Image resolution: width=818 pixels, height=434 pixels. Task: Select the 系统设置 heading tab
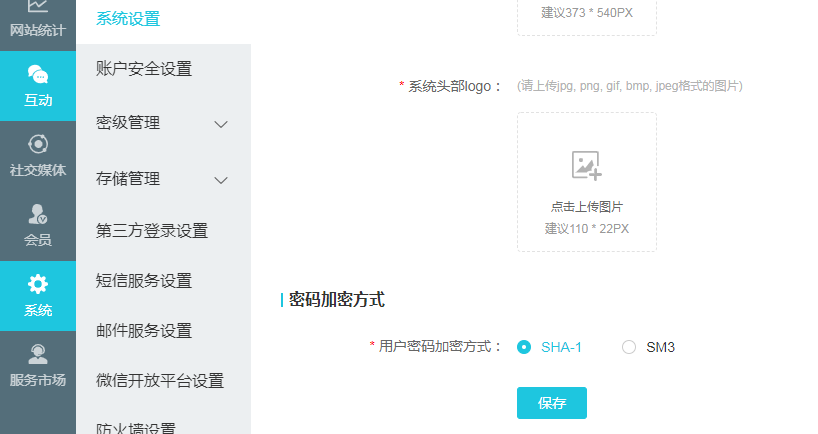coord(128,19)
